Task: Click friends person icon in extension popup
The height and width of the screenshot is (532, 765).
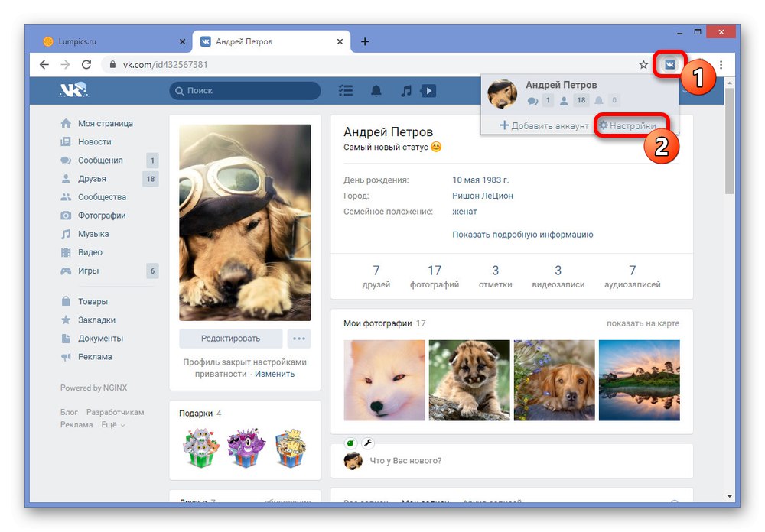Action: (x=564, y=101)
